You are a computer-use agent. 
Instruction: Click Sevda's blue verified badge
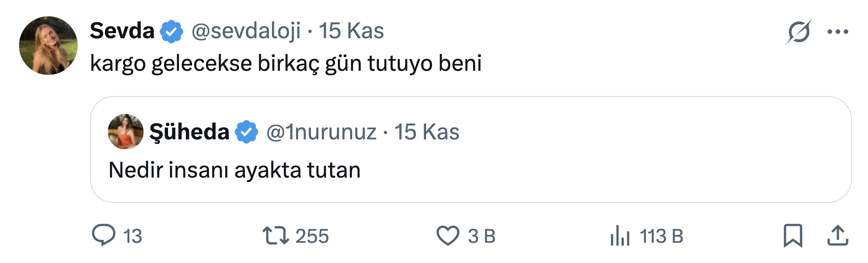(x=171, y=31)
